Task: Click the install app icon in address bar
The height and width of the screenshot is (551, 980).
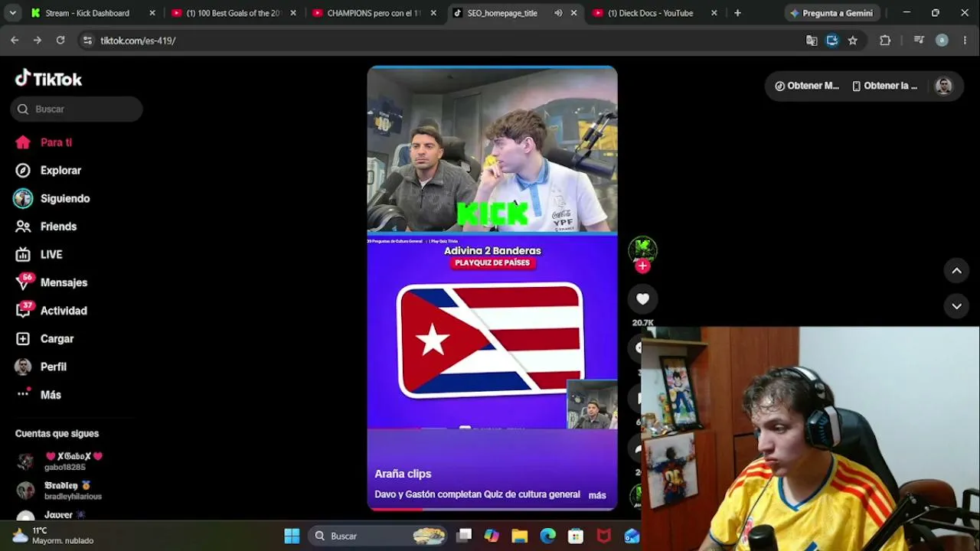Action: point(832,41)
